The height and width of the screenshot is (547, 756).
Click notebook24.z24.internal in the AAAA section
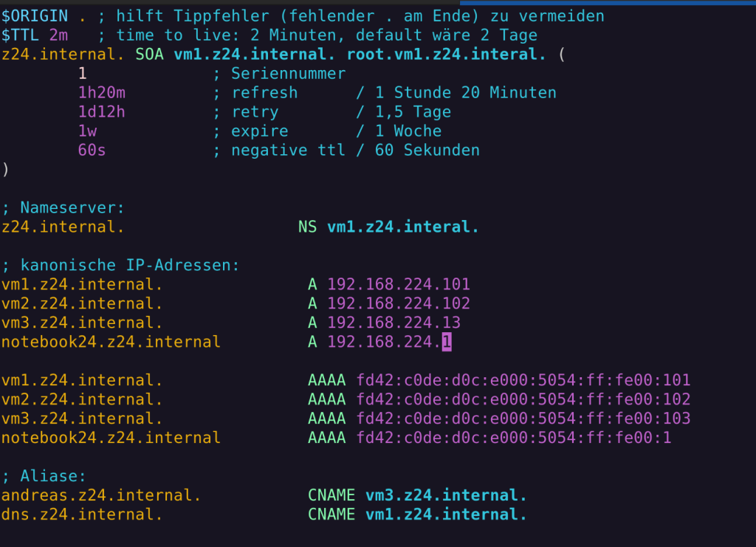pos(111,438)
